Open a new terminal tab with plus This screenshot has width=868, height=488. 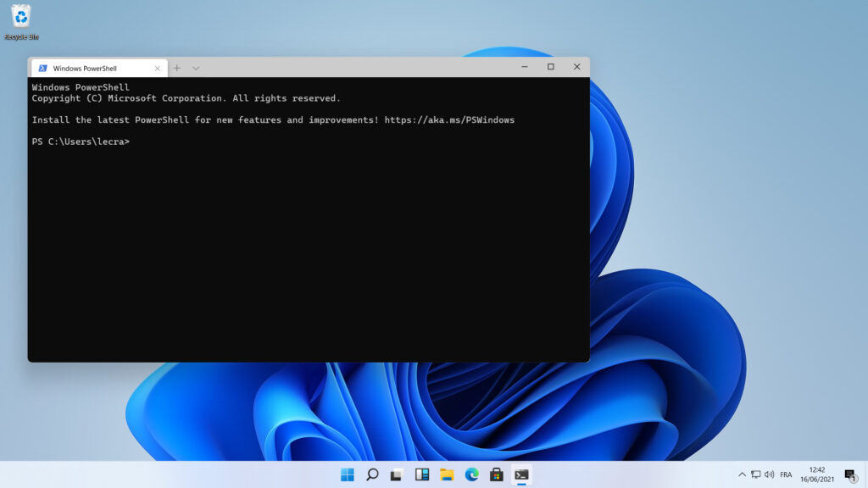click(x=176, y=68)
